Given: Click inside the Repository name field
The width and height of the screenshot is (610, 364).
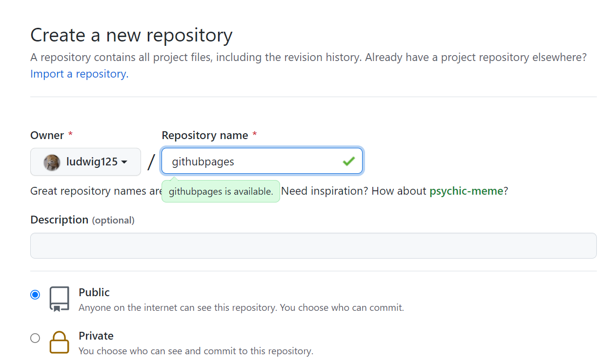Looking at the screenshot, I should 262,161.
